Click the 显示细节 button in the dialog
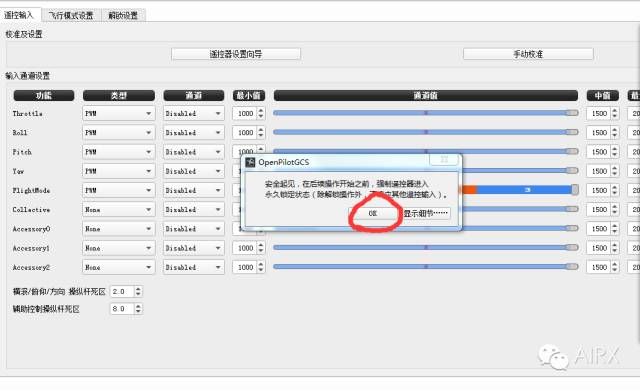The width and height of the screenshot is (640, 390). point(426,213)
